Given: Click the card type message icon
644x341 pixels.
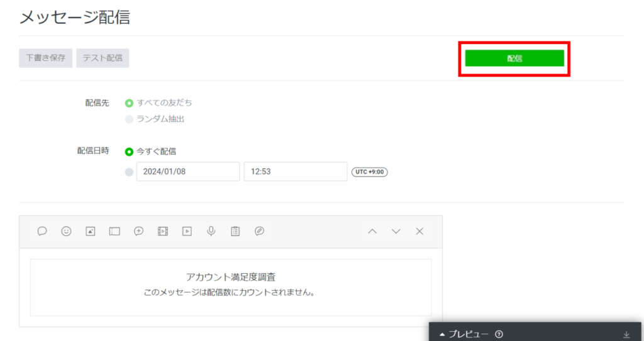Looking at the screenshot, I should click(x=259, y=231).
